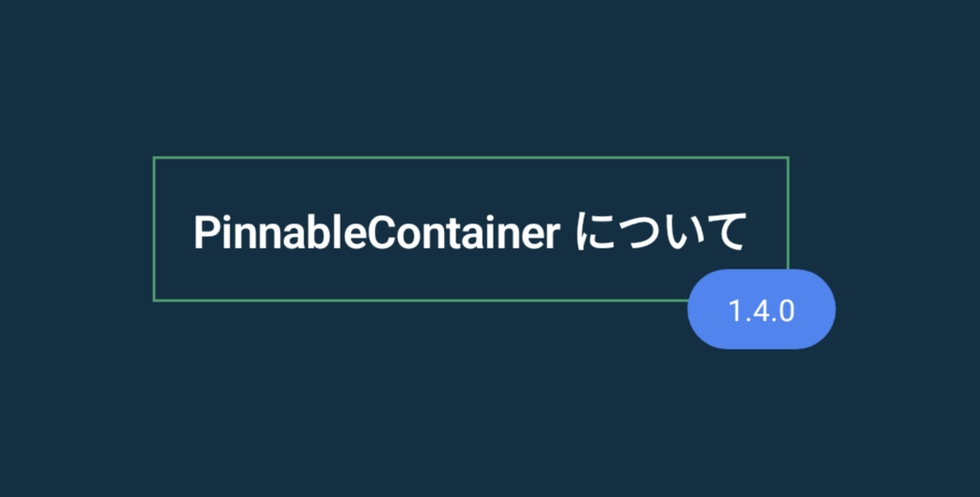
Task: Click the hiragana character に
Action: (596, 233)
